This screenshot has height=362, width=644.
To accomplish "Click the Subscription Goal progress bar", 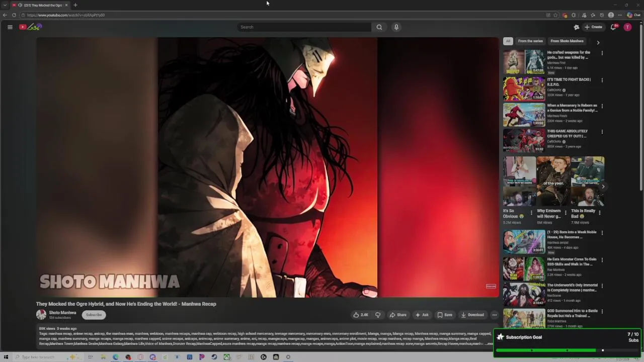I will 567,350.
